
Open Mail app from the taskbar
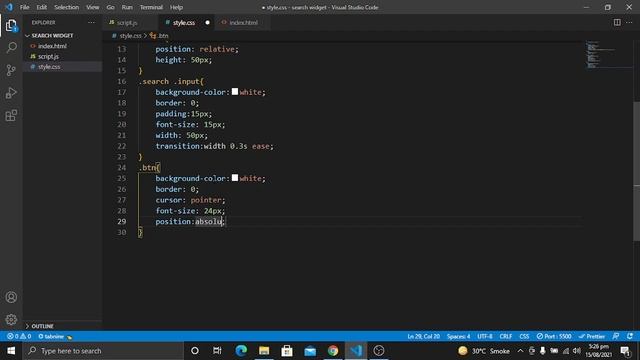click(x=310, y=351)
